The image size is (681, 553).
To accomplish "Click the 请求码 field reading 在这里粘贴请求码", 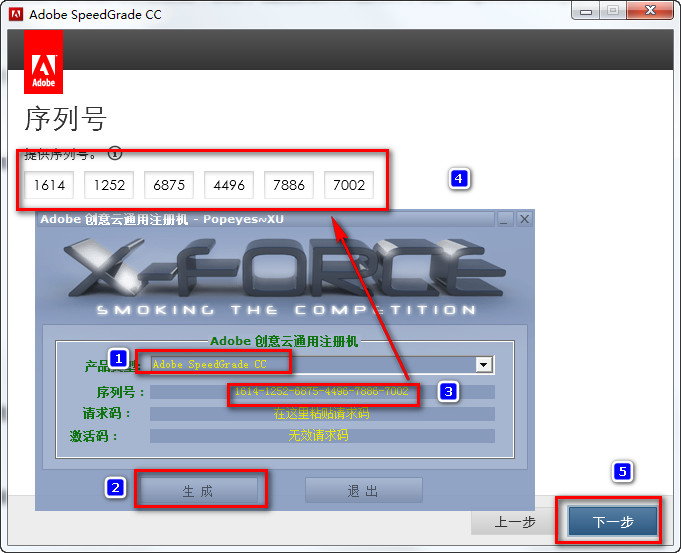I will click(322, 414).
